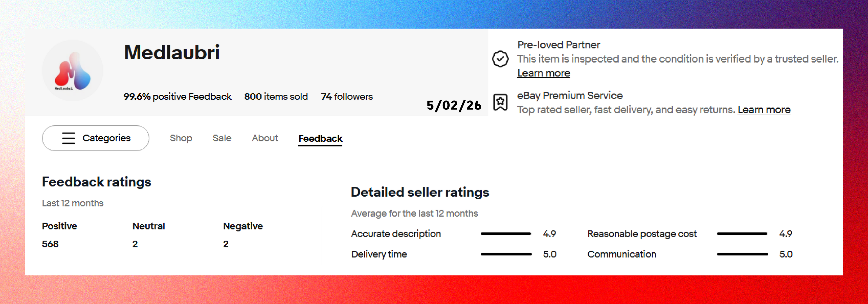The image size is (868, 304).
Task: Click the Delivery time rating bar
Action: click(x=506, y=254)
